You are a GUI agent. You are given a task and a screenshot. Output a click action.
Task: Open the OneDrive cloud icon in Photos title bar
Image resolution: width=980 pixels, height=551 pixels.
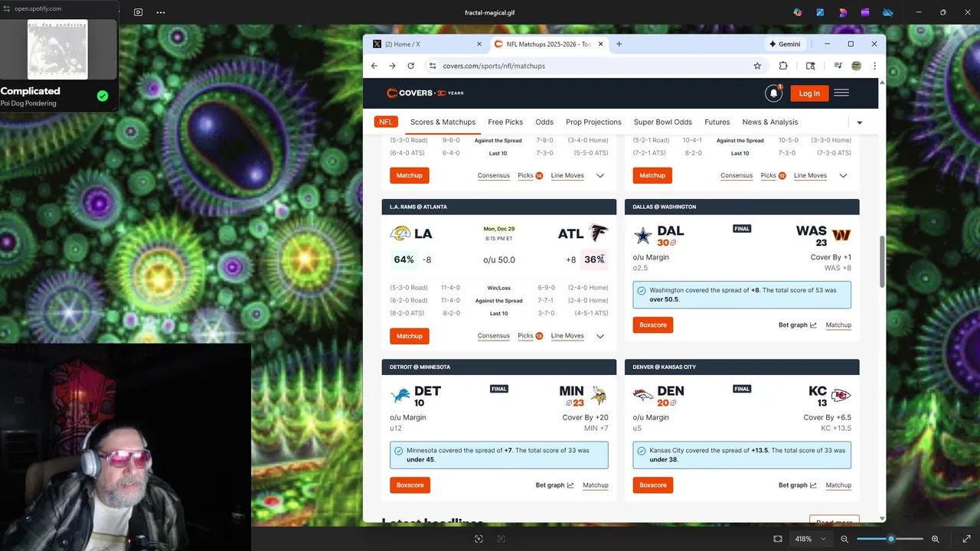click(x=888, y=12)
